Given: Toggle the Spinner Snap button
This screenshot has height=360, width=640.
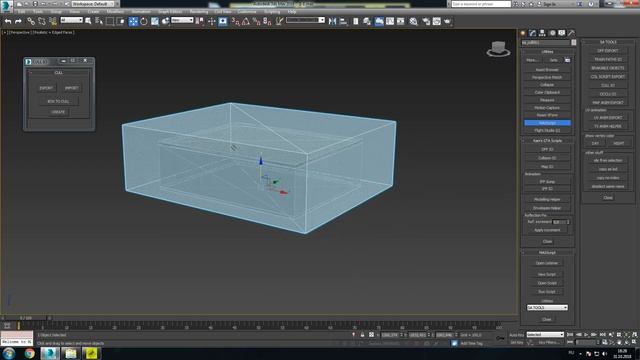Looking at the screenshot, I should click(x=267, y=21).
